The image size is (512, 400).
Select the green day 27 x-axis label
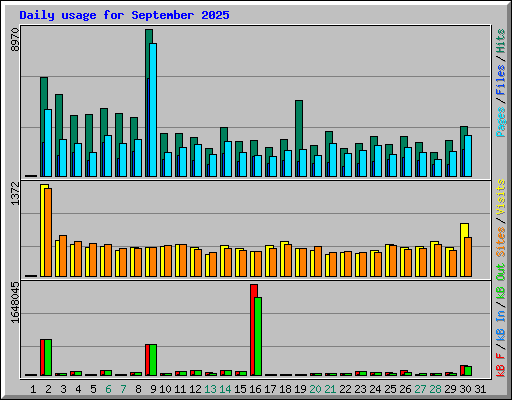[420, 389]
